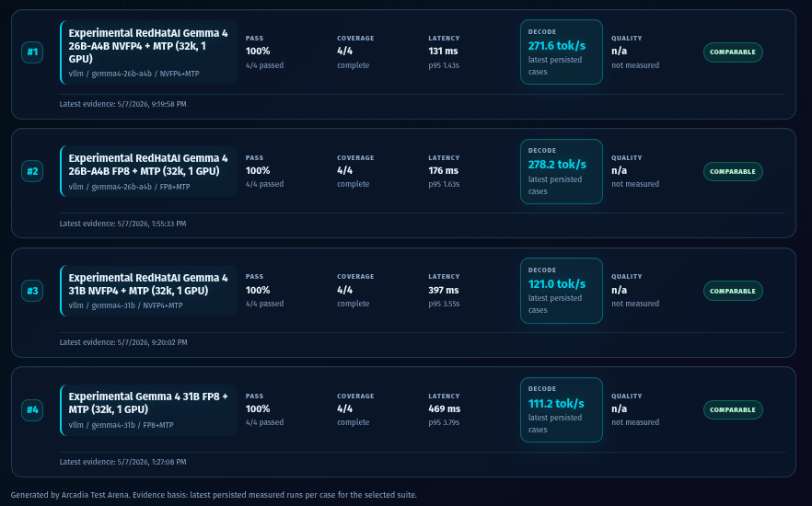Click Latest evidence 9:20:02 PM timestamp

pyautogui.click(x=123, y=342)
